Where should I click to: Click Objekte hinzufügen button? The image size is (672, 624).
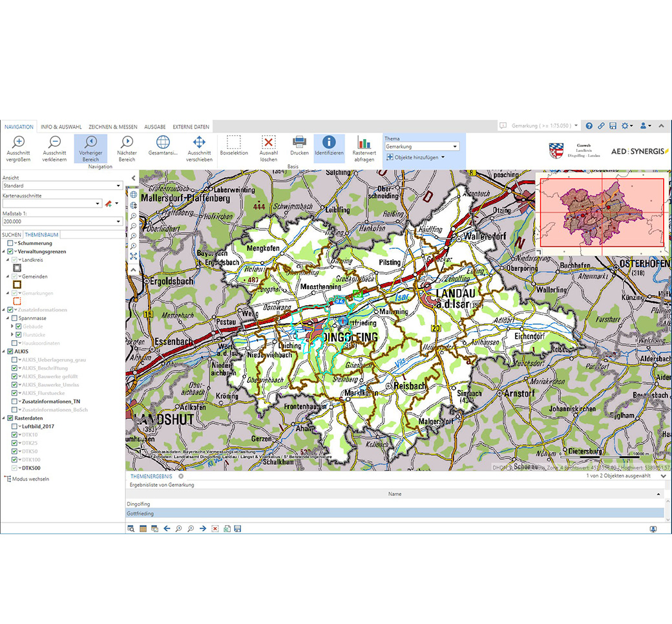pos(415,157)
